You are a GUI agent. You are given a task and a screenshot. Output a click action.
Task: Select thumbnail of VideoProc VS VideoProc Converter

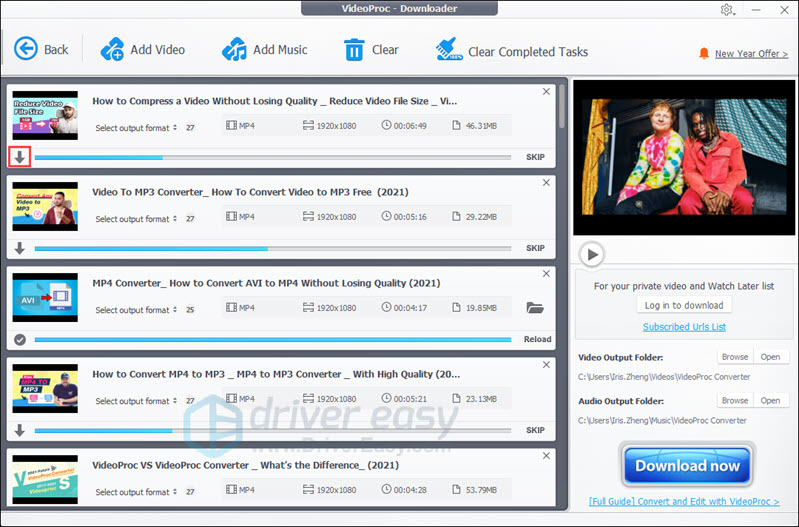pos(45,480)
